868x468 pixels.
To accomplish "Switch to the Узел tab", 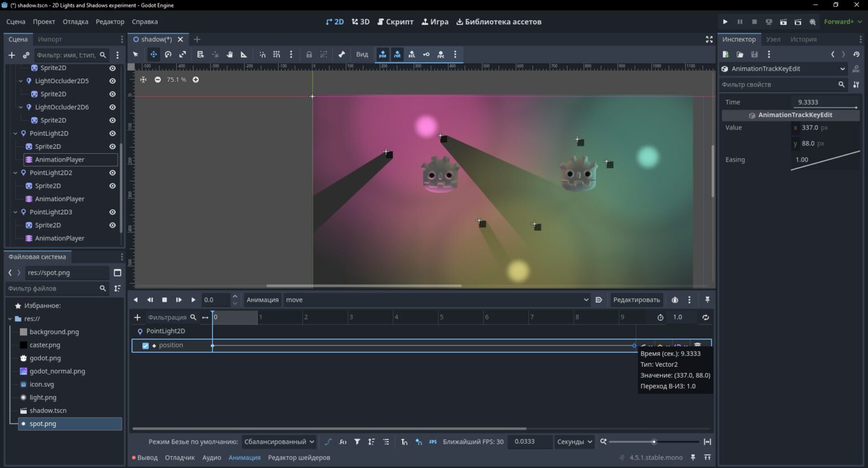I will 773,39.
